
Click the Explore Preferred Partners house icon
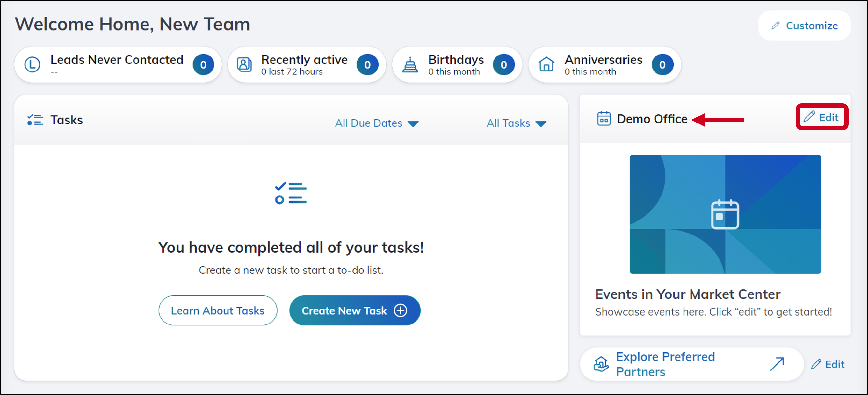click(601, 364)
